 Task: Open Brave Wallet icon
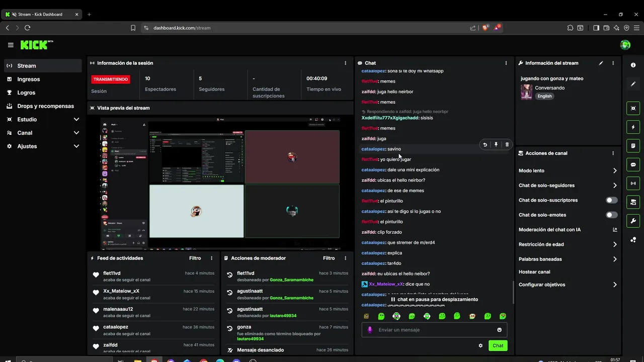tap(606, 28)
